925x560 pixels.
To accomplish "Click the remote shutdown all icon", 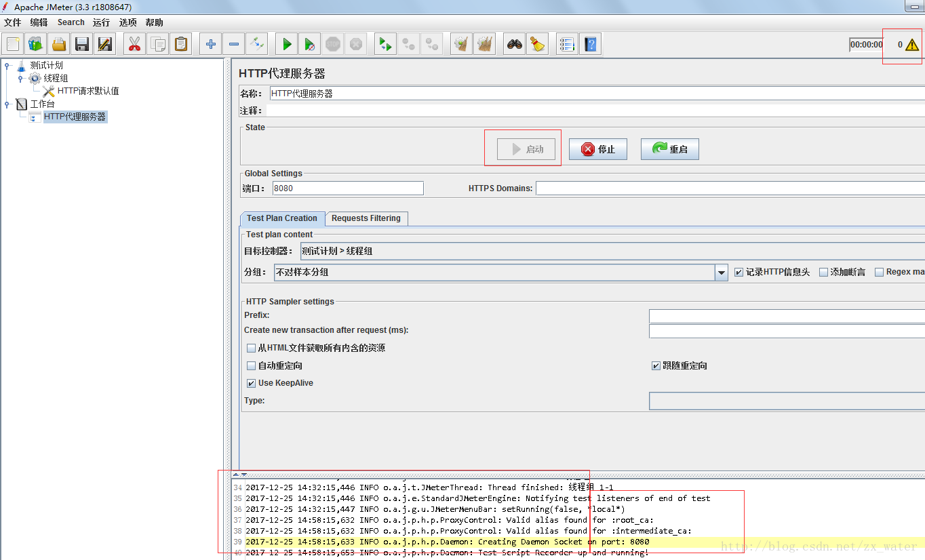I will click(432, 45).
